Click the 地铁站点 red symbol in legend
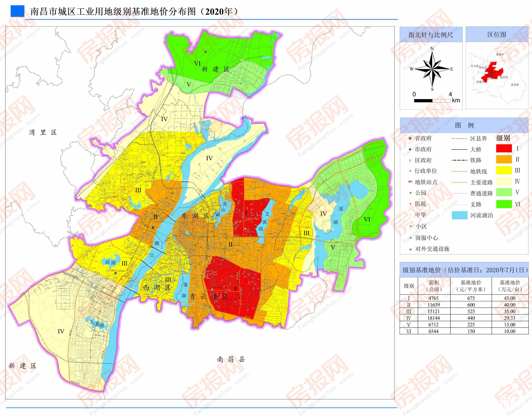This screenshot has width=532, height=418. 410,182
